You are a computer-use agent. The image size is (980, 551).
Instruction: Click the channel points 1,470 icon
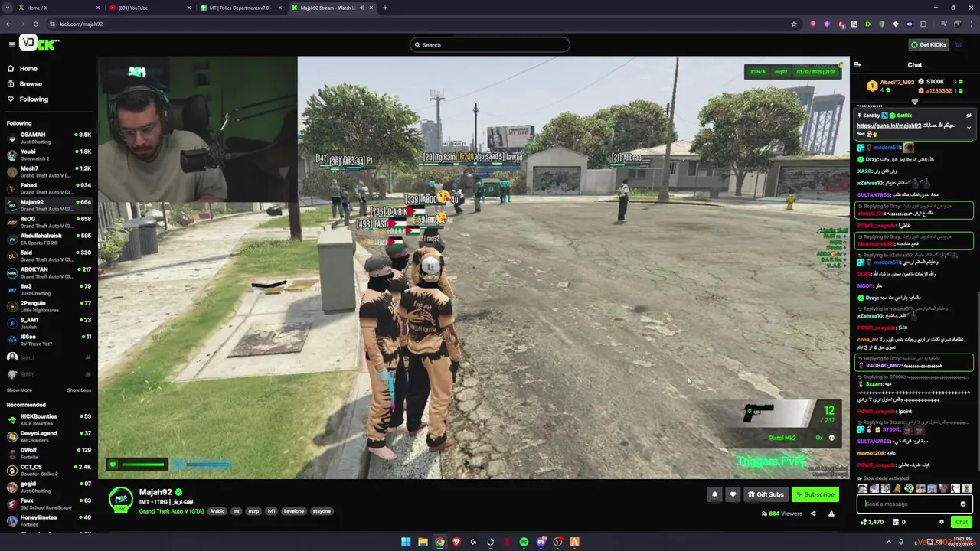coord(872,522)
